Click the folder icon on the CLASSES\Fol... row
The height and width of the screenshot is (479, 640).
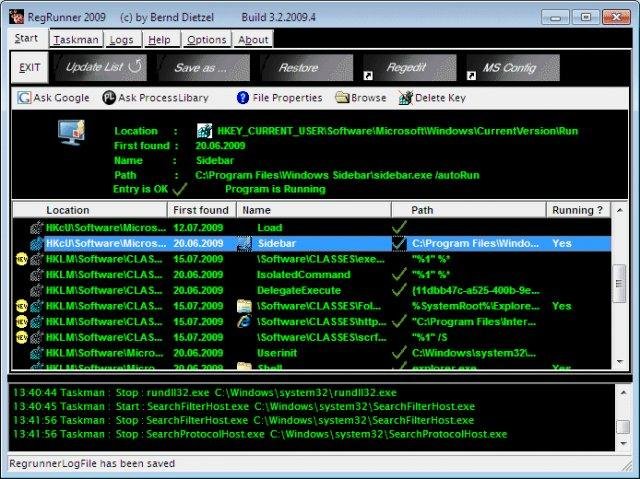point(244,306)
